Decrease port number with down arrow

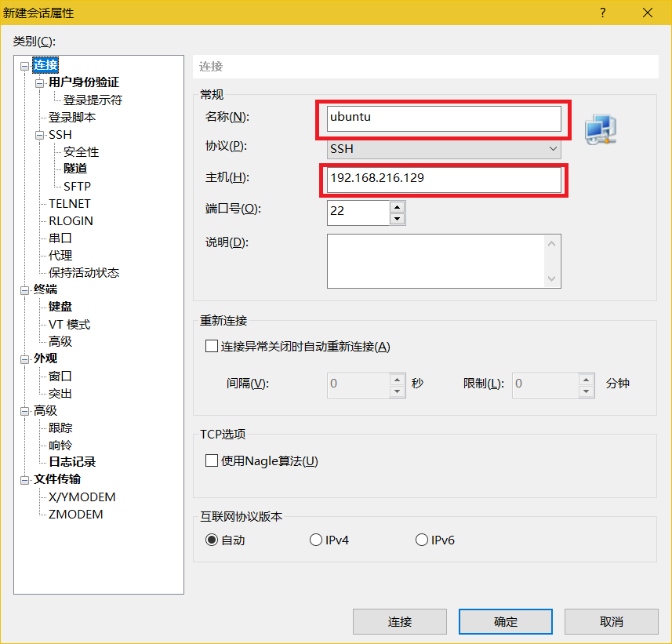click(x=398, y=219)
